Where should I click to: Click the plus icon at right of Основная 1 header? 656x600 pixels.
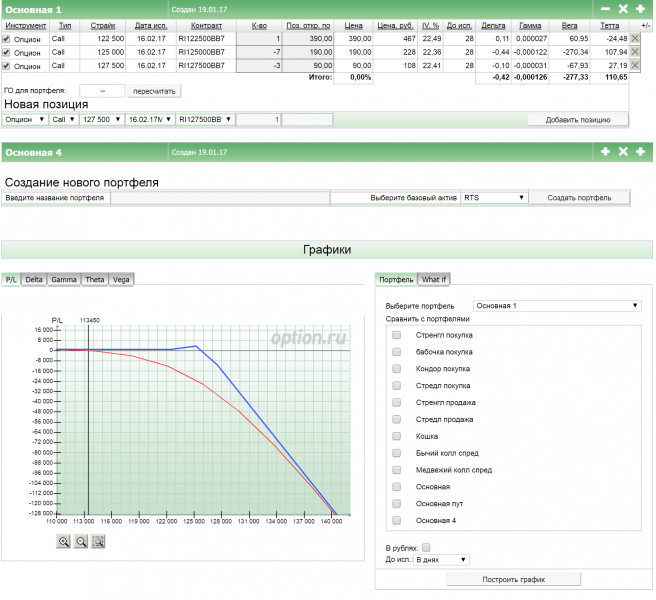pos(640,9)
